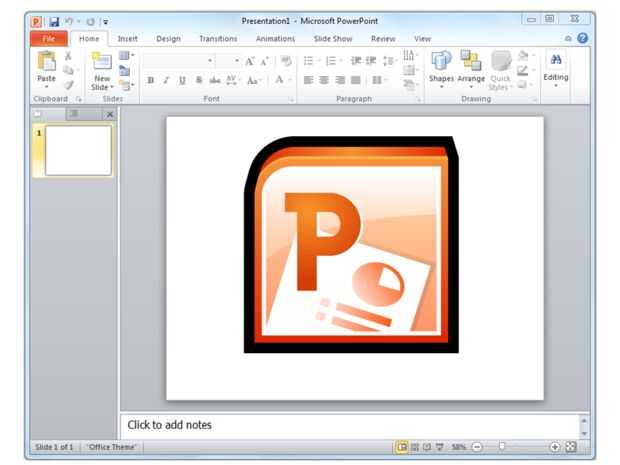Fit slide to current window
620x465 pixels.
571,447
